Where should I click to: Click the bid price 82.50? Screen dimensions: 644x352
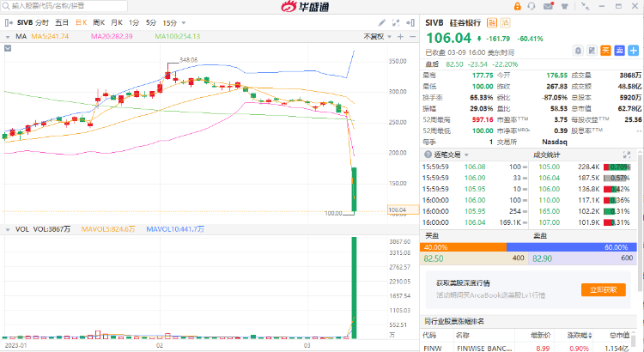pyautogui.click(x=434, y=258)
